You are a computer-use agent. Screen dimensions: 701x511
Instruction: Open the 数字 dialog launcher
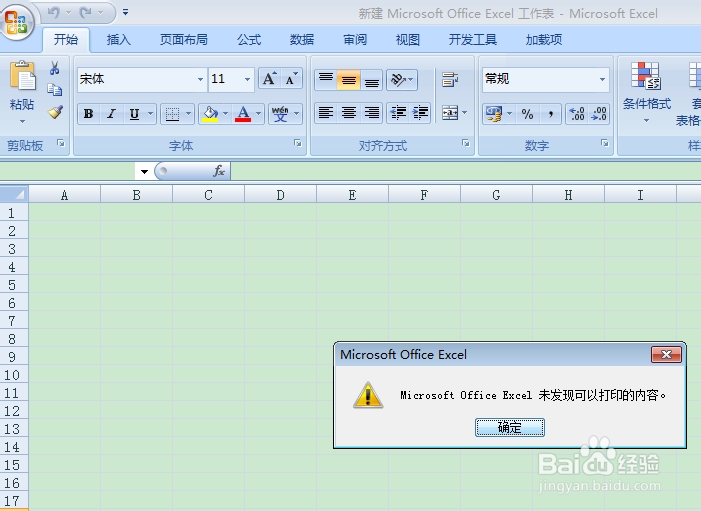tap(605, 143)
